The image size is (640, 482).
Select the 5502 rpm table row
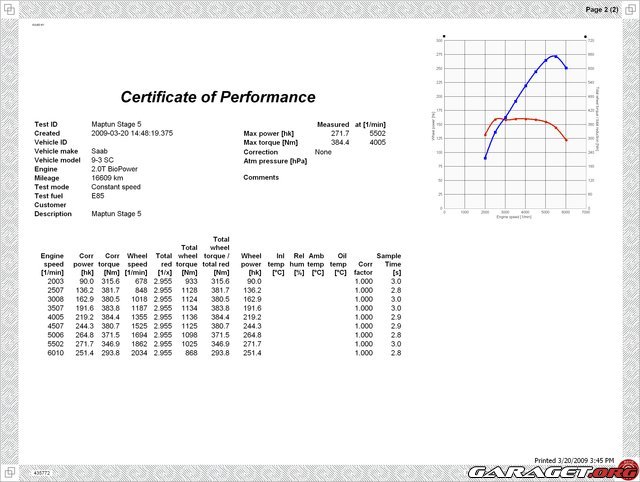[220, 343]
